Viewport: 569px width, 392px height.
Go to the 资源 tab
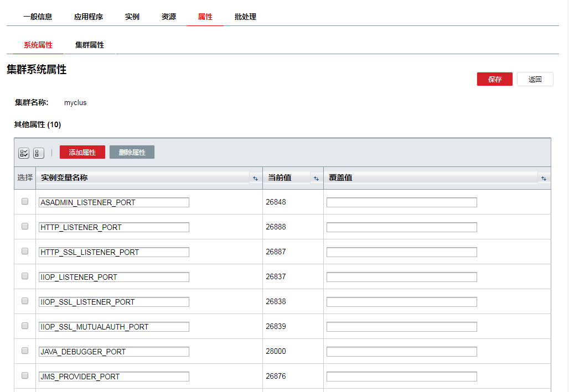pos(169,17)
